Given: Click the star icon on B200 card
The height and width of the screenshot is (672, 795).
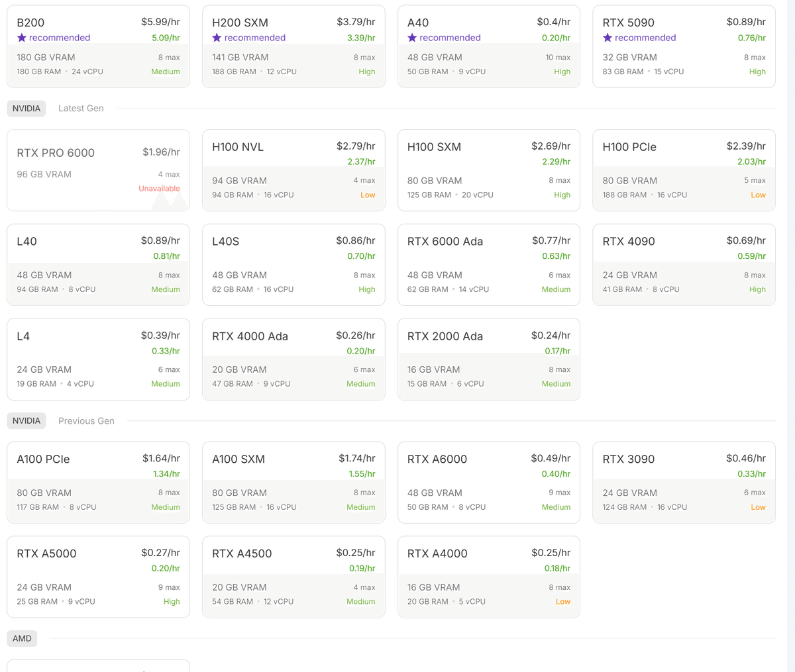Looking at the screenshot, I should (x=22, y=38).
